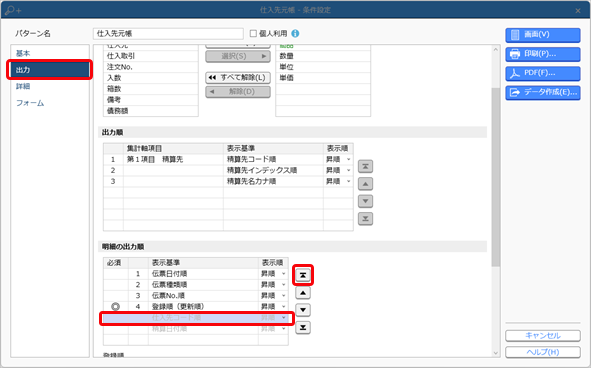
Task: Open 表示順 dropdown for 精算日付順
Action: click(284, 329)
